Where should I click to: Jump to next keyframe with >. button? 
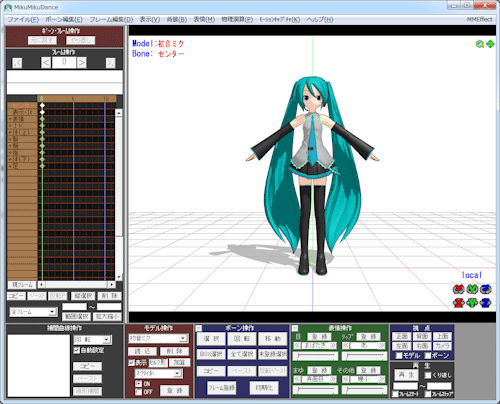point(111,63)
